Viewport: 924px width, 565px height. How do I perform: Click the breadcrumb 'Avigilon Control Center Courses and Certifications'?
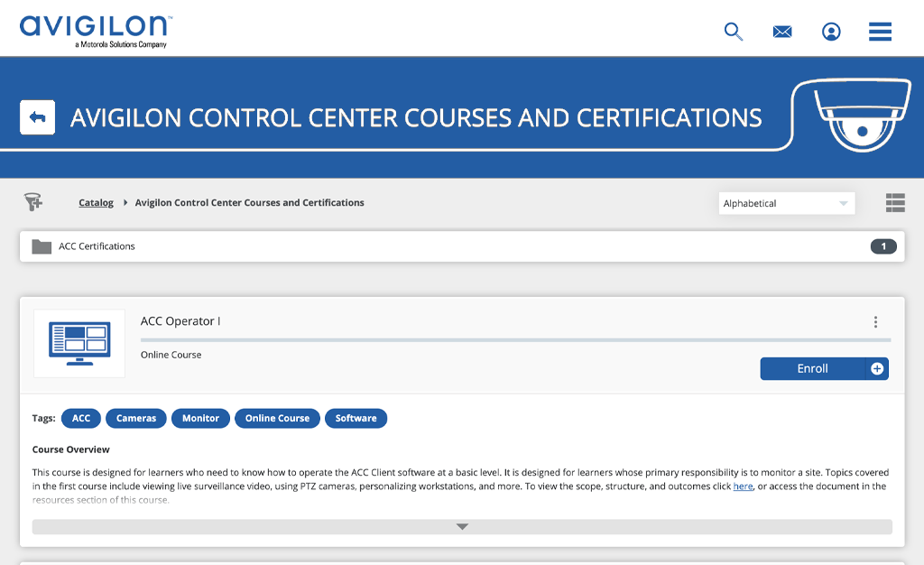[x=249, y=203]
